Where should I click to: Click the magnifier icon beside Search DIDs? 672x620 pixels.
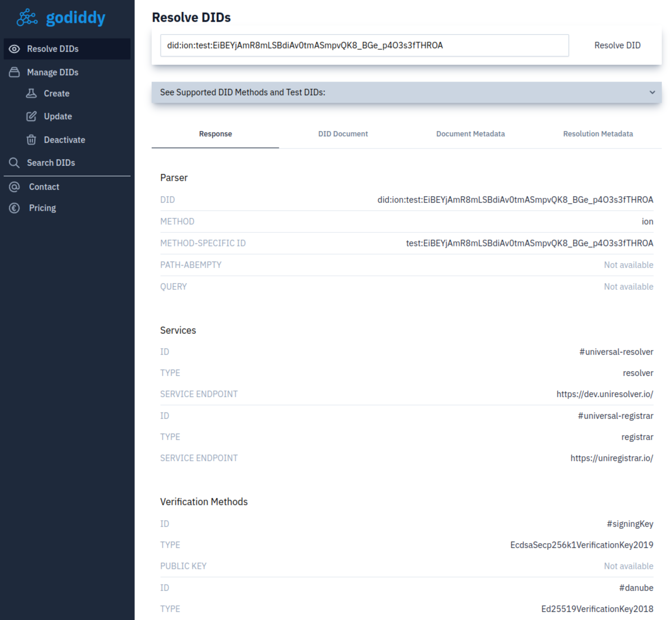[x=14, y=163]
